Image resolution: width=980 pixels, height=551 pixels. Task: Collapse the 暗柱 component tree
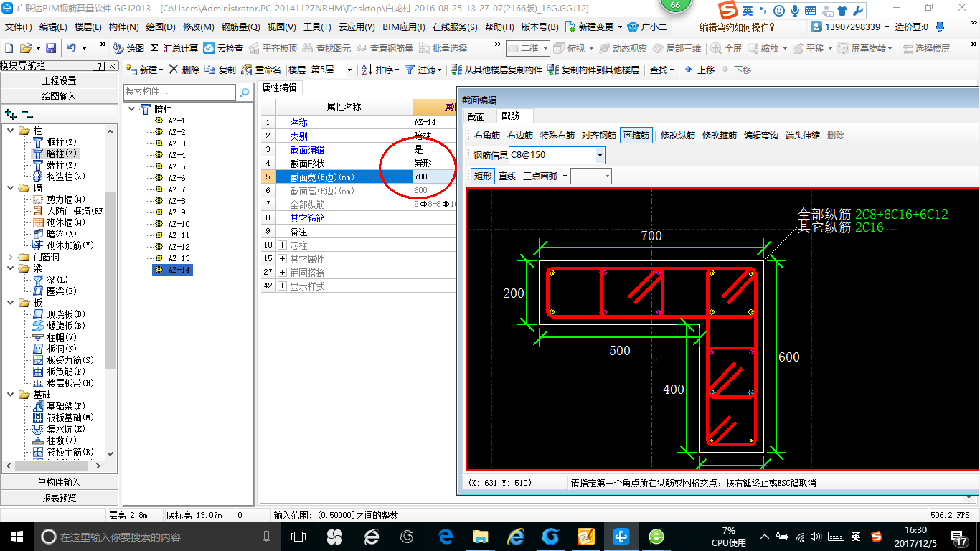[x=132, y=109]
